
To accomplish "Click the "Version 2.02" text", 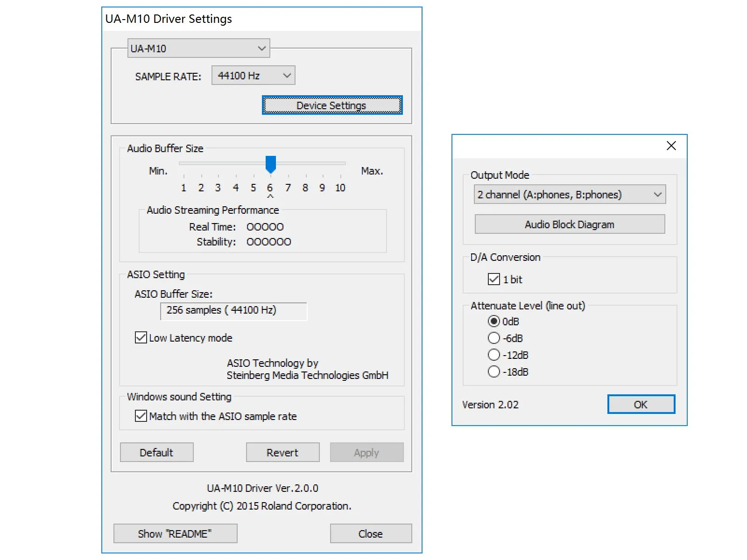I will coord(490,405).
